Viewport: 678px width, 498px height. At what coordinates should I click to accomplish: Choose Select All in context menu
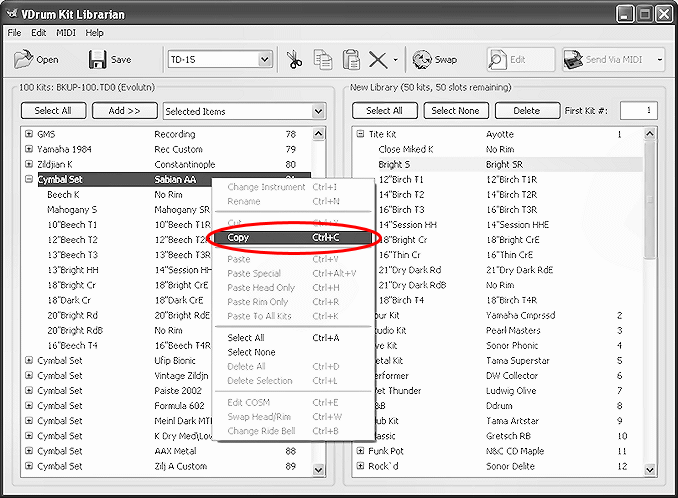(246, 338)
